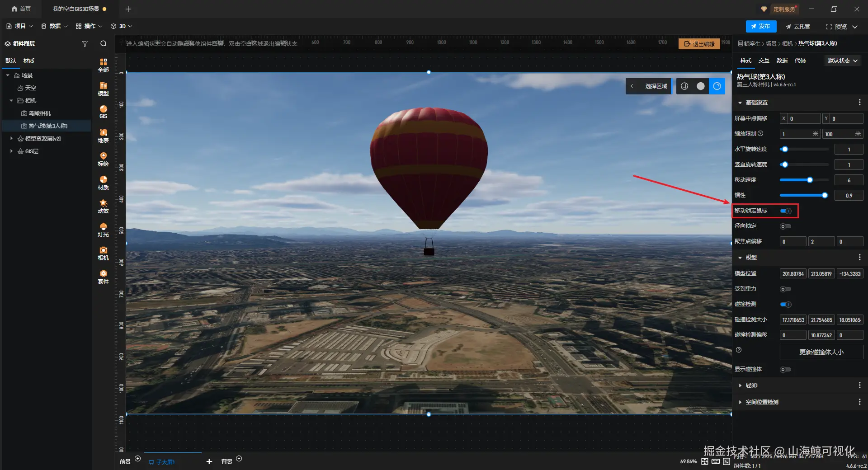Open the 默认状态 dropdown
Screen dimensions: 868x470
point(843,61)
